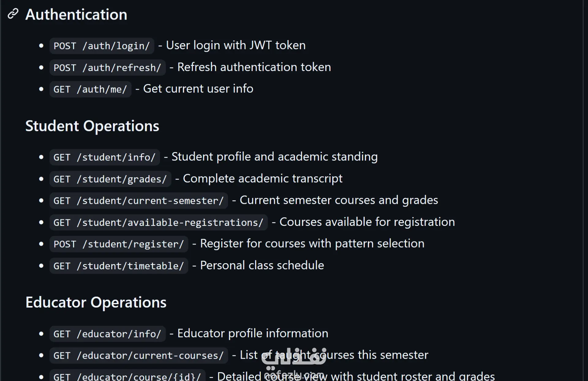The image size is (588, 381).
Task: Click the GET /educator/info/ code snippet
Action: pos(107,334)
